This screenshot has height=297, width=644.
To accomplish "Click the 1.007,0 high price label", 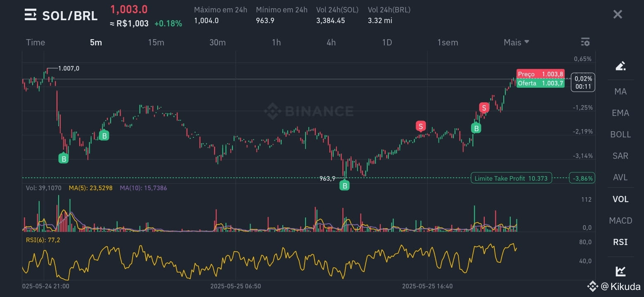I will (x=69, y=68).
